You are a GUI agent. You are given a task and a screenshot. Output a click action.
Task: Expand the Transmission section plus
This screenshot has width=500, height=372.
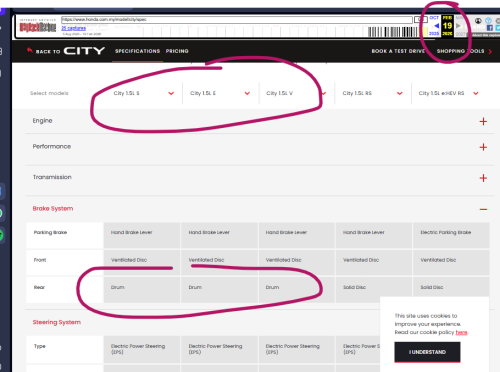pos(483,178)
